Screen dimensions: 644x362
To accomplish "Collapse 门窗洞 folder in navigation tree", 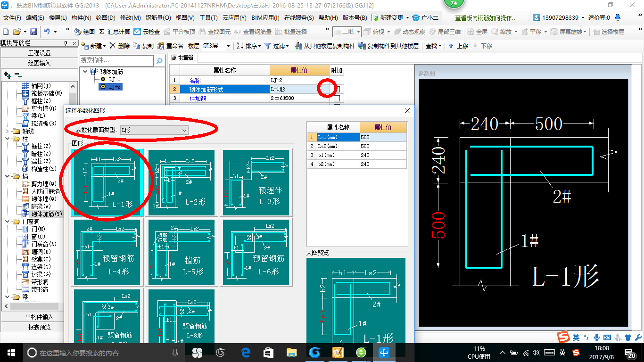I will (x=7, y=222).
